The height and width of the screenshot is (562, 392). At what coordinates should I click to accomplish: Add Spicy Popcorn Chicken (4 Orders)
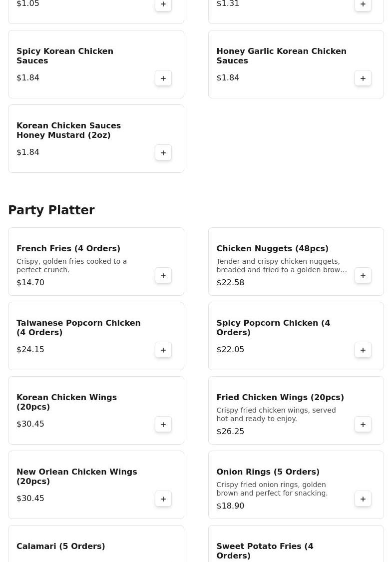(363, 350)
